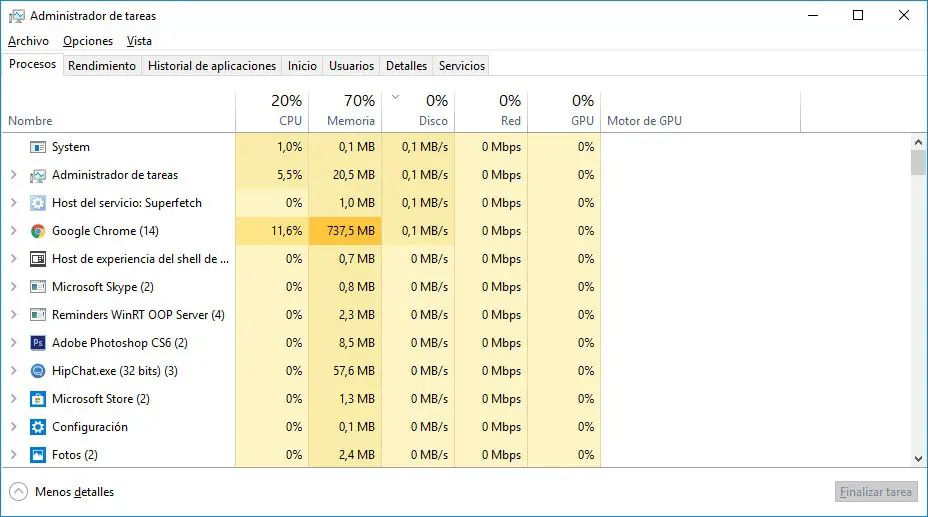This screenshot has height=517, width=928.
Task: Click the HipChat.exe process icon
Action: click(38, 371)
